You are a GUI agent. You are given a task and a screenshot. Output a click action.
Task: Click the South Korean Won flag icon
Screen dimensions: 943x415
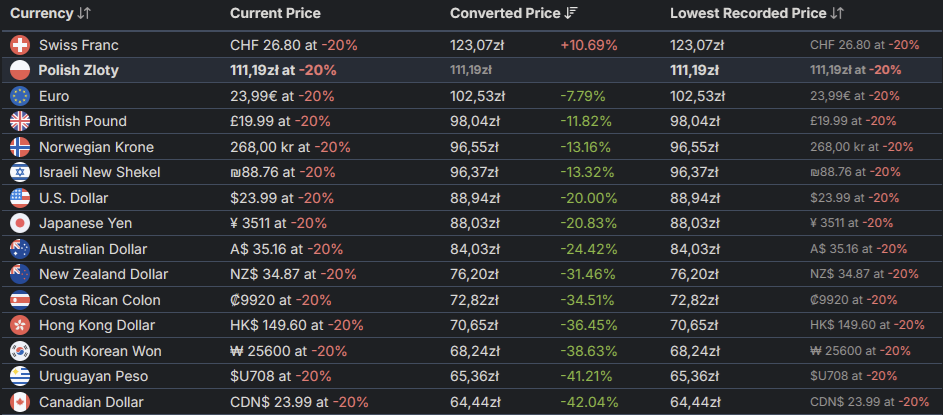tap(20, 351)
